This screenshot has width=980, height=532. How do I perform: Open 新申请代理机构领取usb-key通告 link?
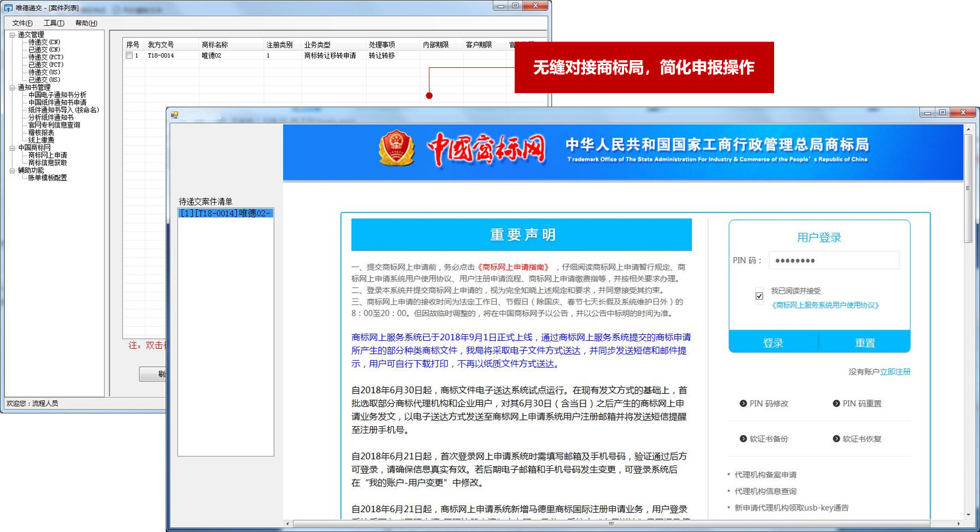(791, 508)
